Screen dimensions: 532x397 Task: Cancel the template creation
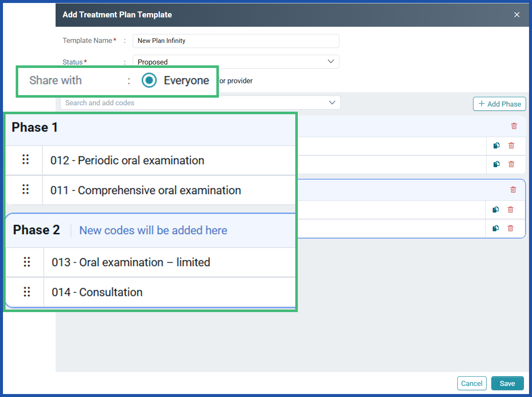tap(472, 383)
